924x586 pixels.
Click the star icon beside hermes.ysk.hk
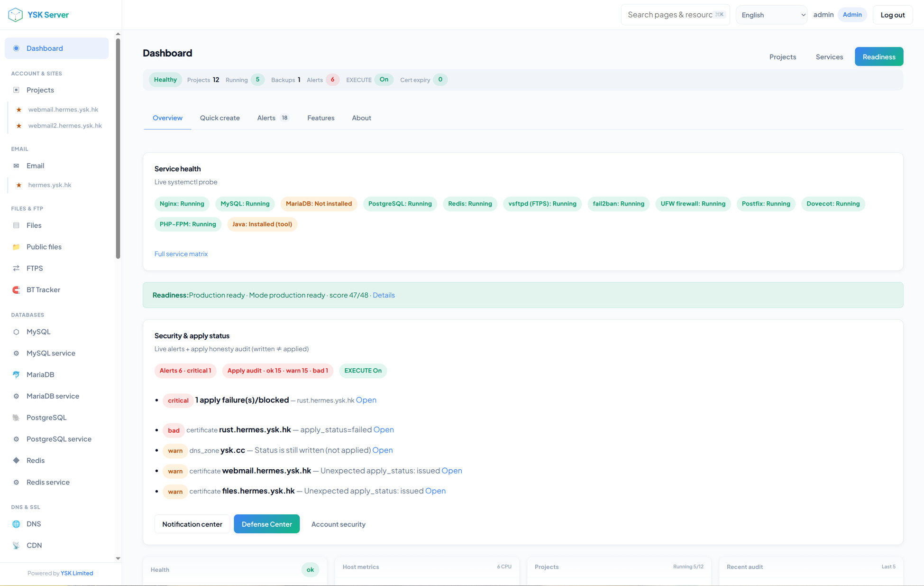[x=19, y=185]
